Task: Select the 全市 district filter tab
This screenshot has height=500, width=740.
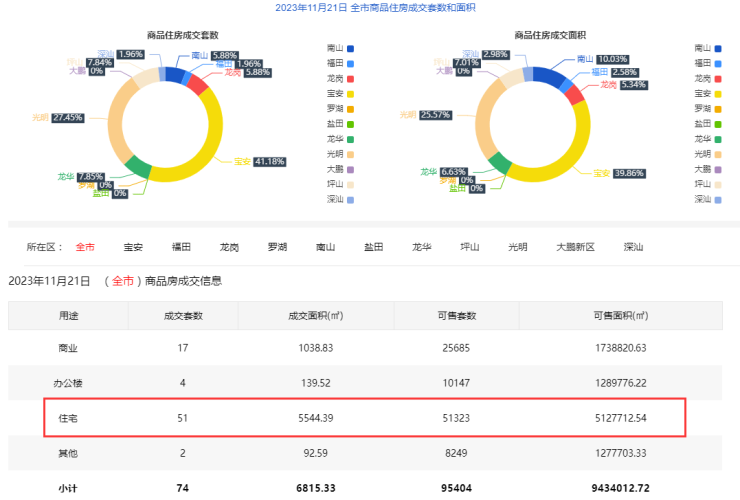Action: coord(85,246)
